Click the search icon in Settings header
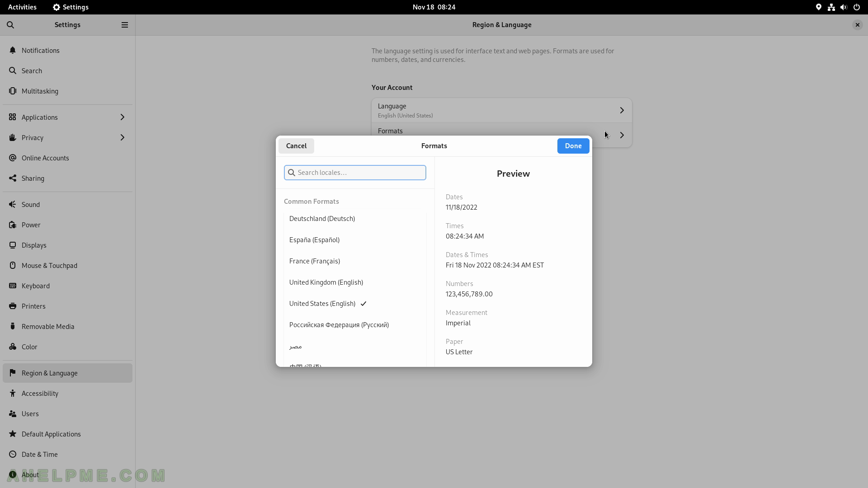868x488 pixels. pyautogui.click(x=10, y=25)
